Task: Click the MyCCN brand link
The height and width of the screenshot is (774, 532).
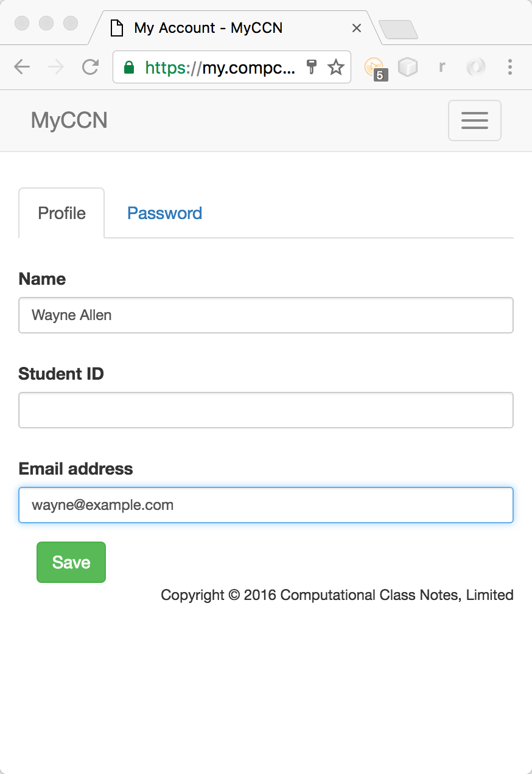Action: [x=69, y=120]
